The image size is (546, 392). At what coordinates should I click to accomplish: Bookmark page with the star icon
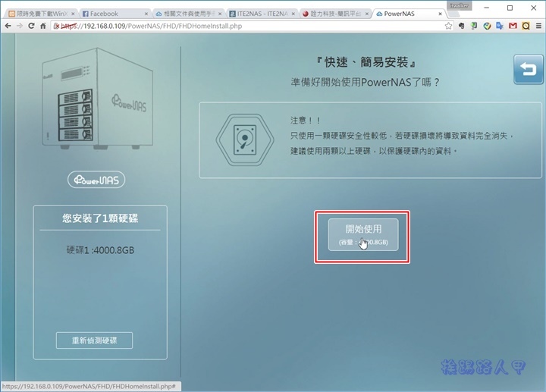click(448, 26)
